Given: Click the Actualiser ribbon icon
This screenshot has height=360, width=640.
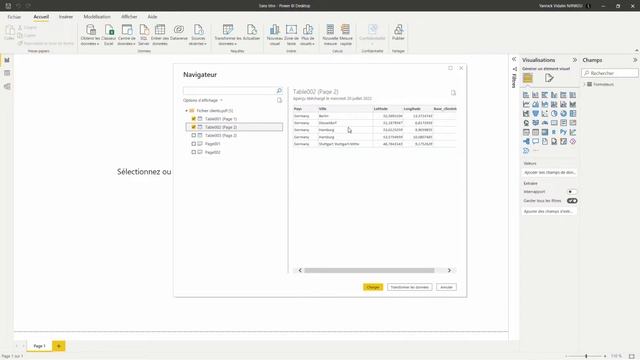Looking at the screenshot, I should click(251, 30).
